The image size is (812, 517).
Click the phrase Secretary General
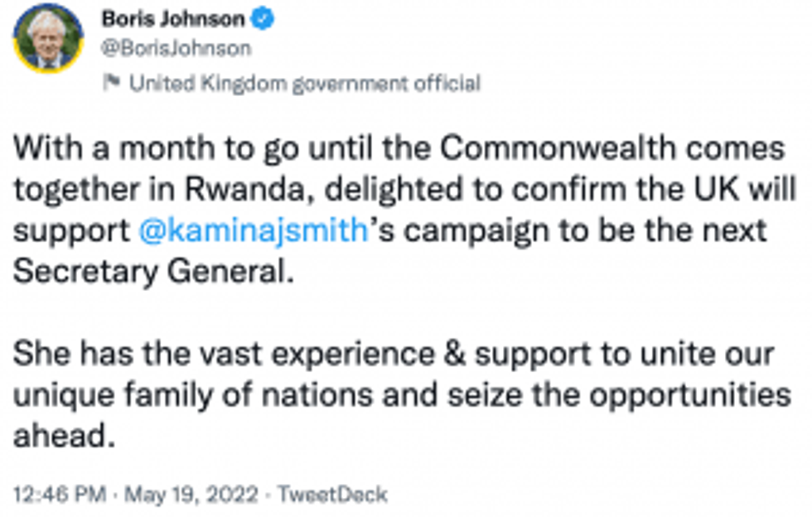(x=154, y=270)
